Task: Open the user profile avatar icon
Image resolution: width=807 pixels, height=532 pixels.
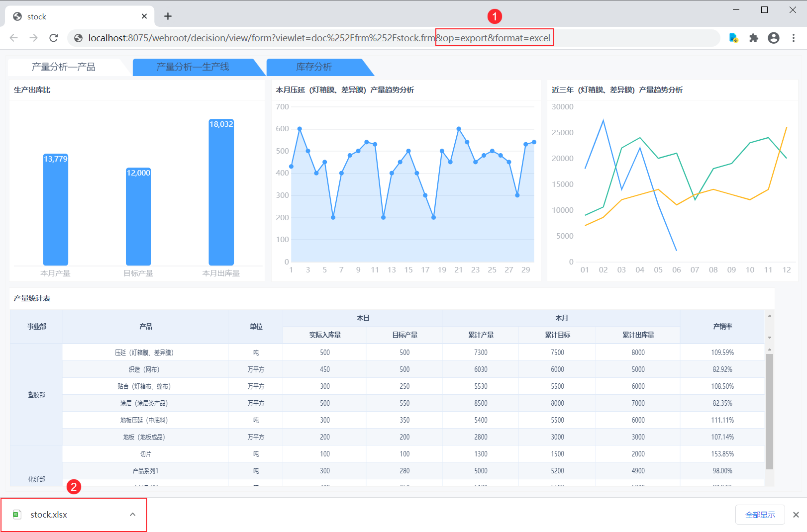Action: pos(773,38)
